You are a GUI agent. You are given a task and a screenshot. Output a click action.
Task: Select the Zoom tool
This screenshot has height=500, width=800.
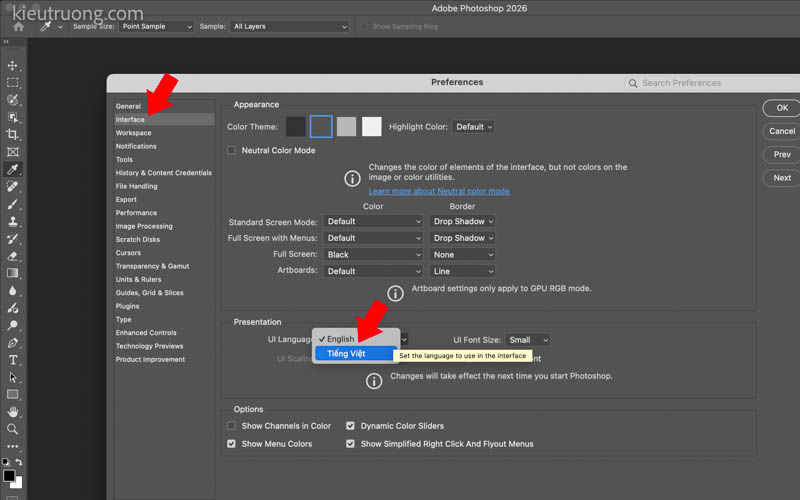[13, 429]
